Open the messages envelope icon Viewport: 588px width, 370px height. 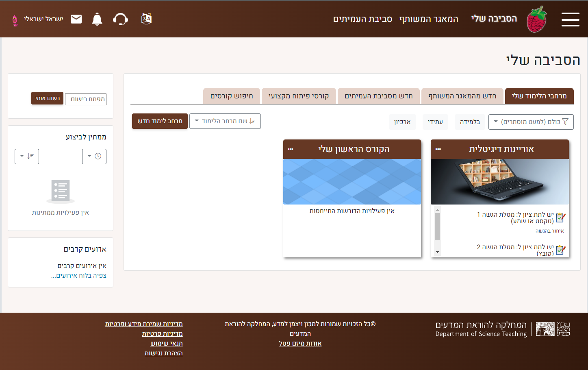(x=76, y=19)
